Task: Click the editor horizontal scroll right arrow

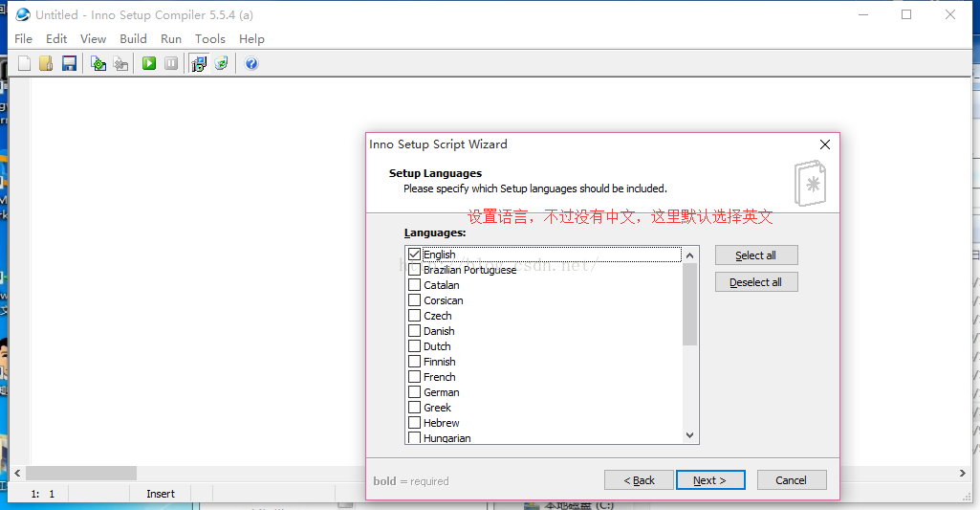Action: point(963,473)
